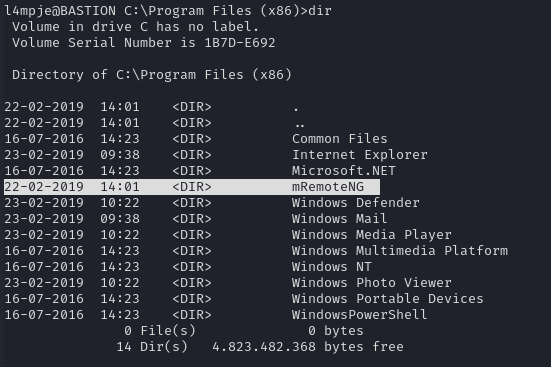Viewport: 551px width, 367px height.
Task: Click the '0 File(s)' summary text
Action: click(160, 330)
